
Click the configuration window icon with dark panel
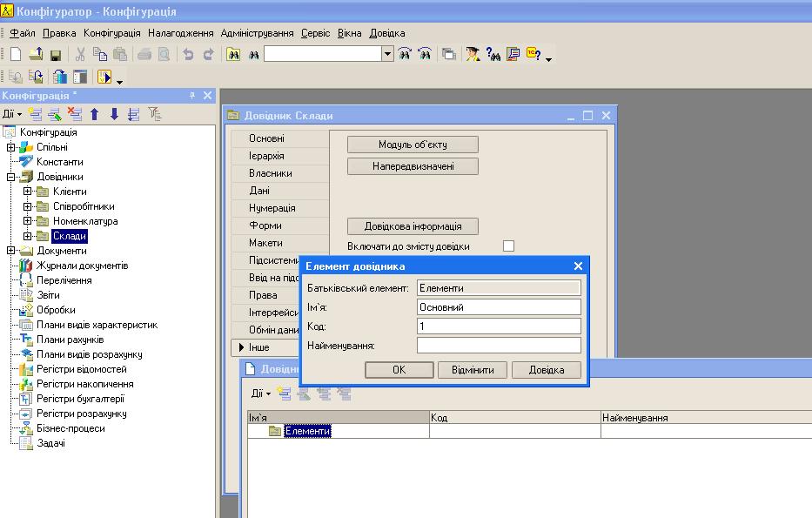click(80, 77)
